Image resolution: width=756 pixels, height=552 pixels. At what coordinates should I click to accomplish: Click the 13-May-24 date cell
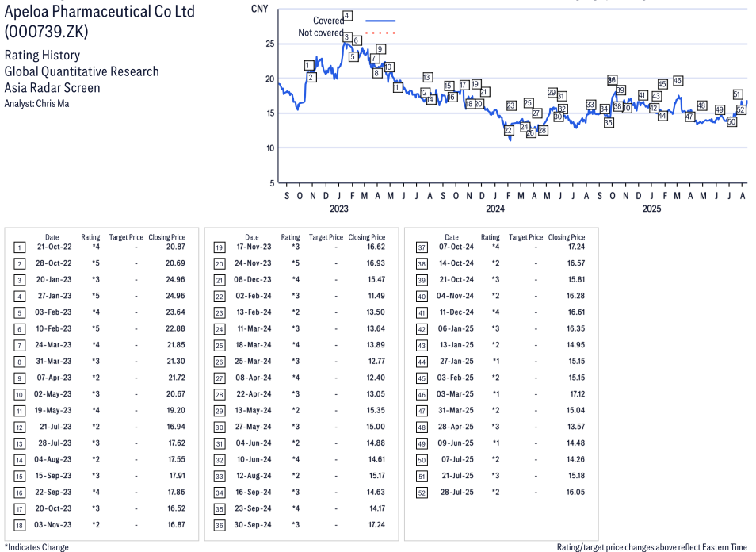253,410
